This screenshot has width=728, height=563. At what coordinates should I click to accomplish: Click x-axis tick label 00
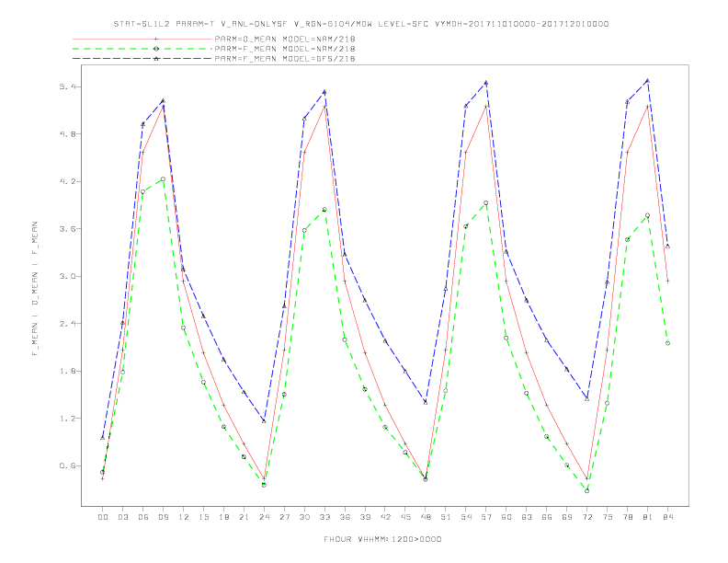[x=103, y=517]
